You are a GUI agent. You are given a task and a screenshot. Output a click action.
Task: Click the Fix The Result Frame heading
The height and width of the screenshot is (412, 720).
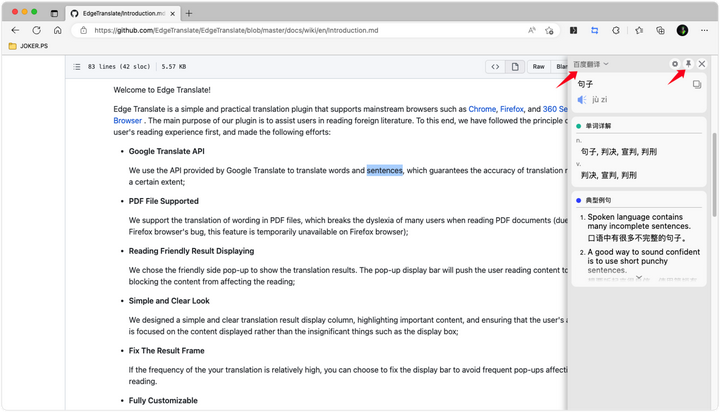point(166,350)
